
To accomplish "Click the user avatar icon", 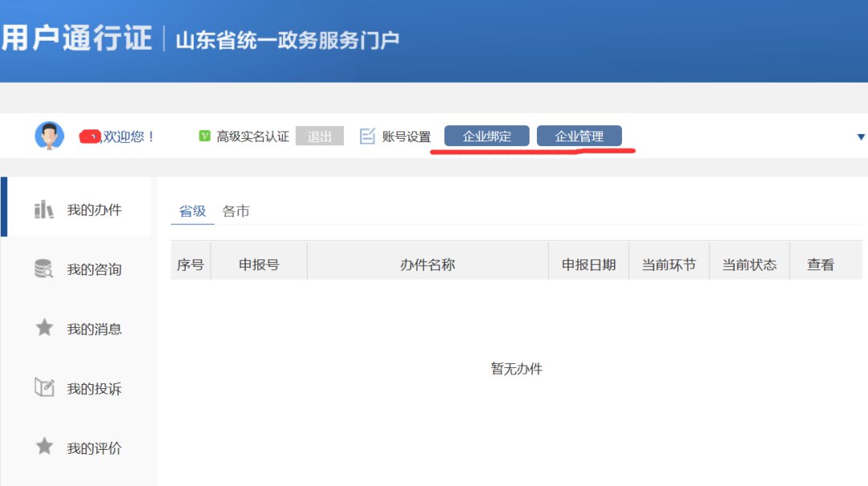I will 49,136.
